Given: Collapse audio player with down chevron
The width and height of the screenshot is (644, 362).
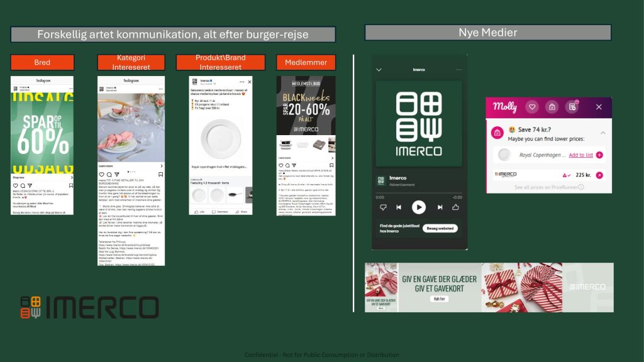Looking at the screenshot, I should coord(379,70).
